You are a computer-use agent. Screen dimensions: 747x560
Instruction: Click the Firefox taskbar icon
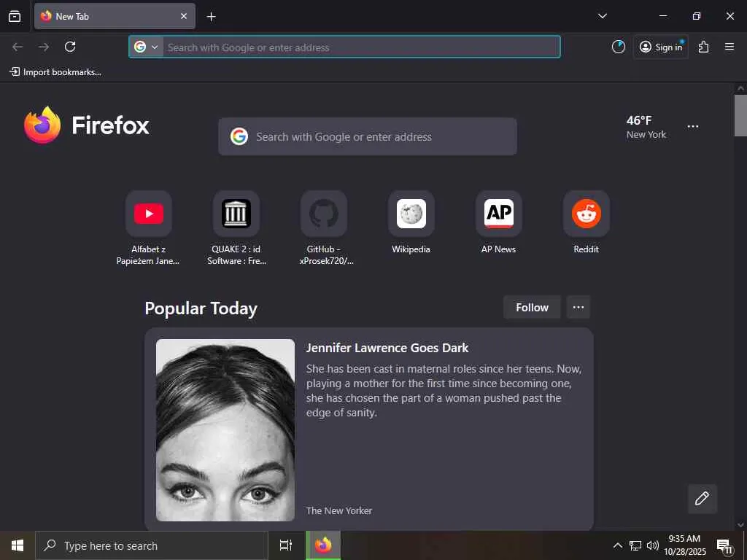click(x=323, y=545)
